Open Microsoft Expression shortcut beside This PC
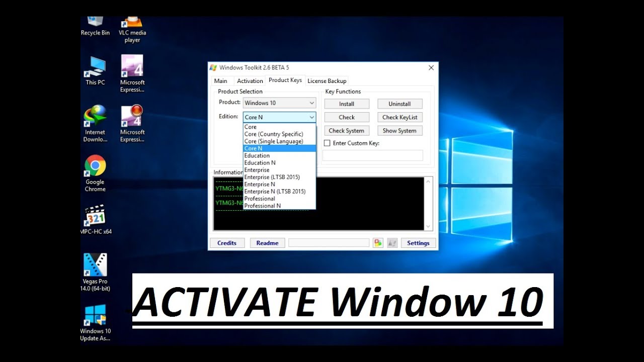The width and height of the screenshot is (644, 362). pyautogui.click(x=132, y=74)
